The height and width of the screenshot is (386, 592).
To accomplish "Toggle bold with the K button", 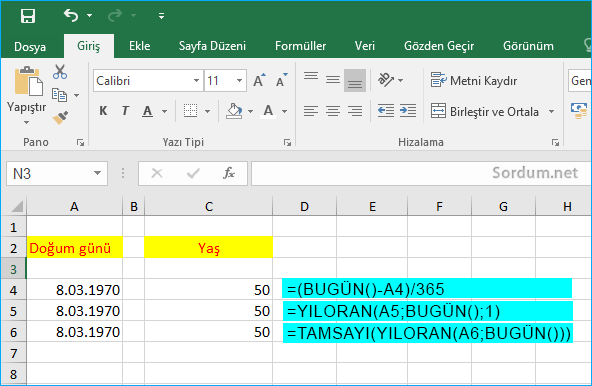I will point(103,111).
